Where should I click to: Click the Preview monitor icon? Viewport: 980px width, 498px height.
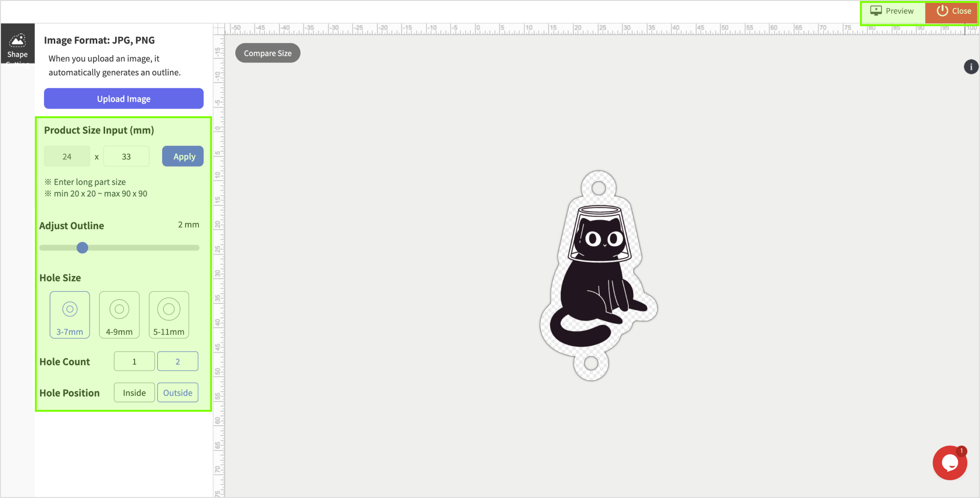coord(876,11)
